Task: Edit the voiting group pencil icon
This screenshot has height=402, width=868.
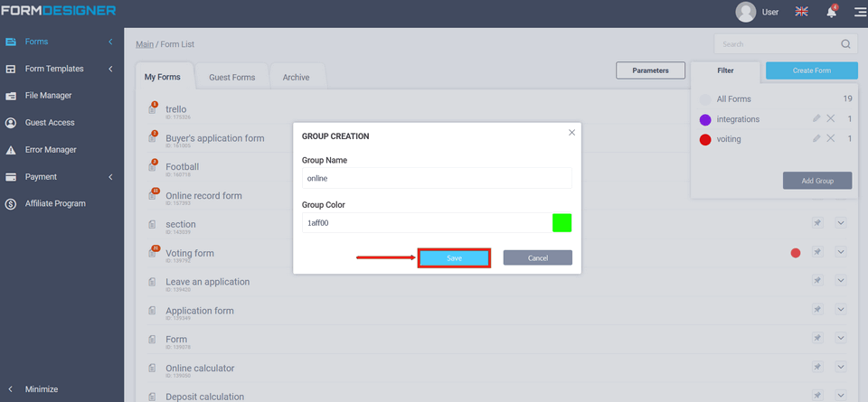Action: (x=816, y=138)
